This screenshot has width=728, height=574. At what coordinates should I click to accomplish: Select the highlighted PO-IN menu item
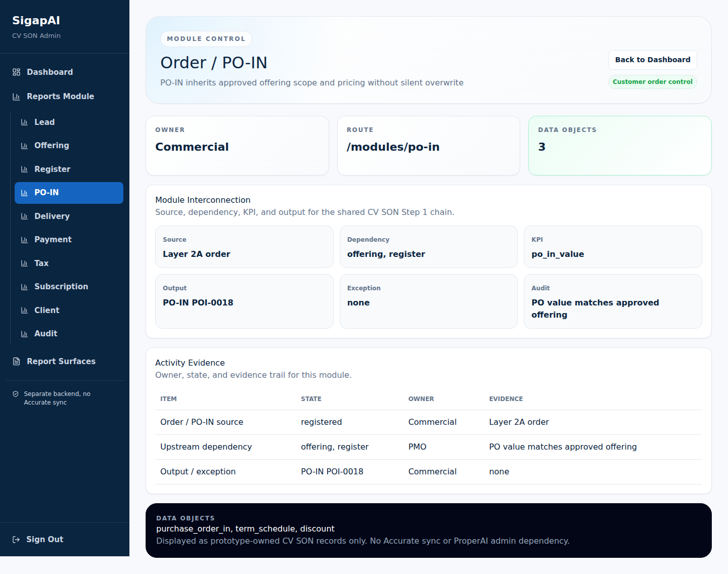coord(69,193)
